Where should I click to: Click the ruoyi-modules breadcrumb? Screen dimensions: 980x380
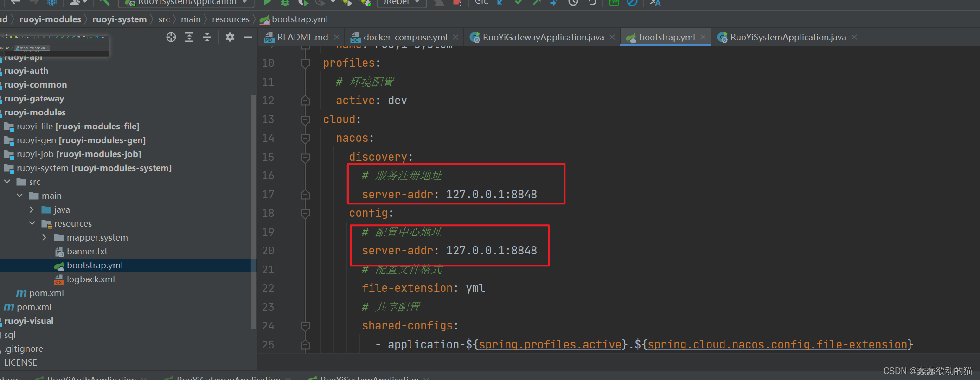(x=50, y=19)
